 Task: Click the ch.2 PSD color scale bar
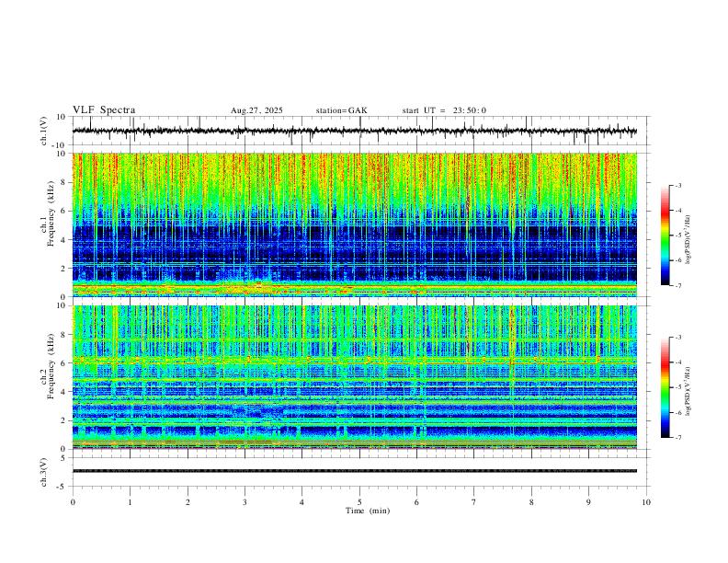(665, 387)
